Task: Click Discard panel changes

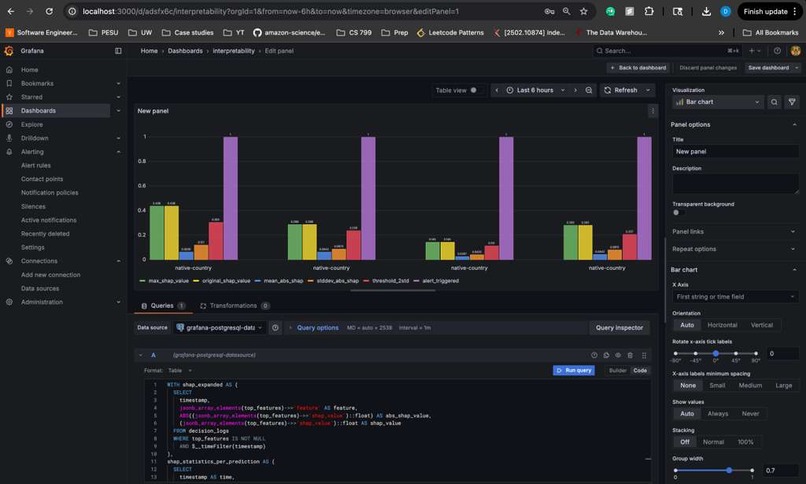Action: point(708,68)
